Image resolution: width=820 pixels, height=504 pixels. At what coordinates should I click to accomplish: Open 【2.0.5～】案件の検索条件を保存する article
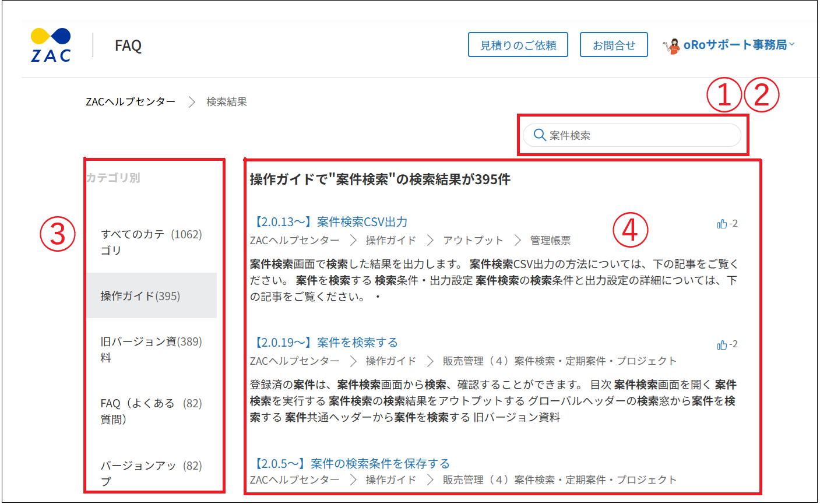pyautogui.click(x=350, y=464)
